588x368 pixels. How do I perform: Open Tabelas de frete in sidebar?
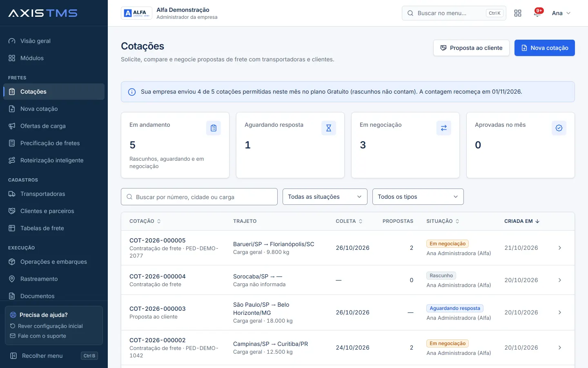tap(54, 228)
